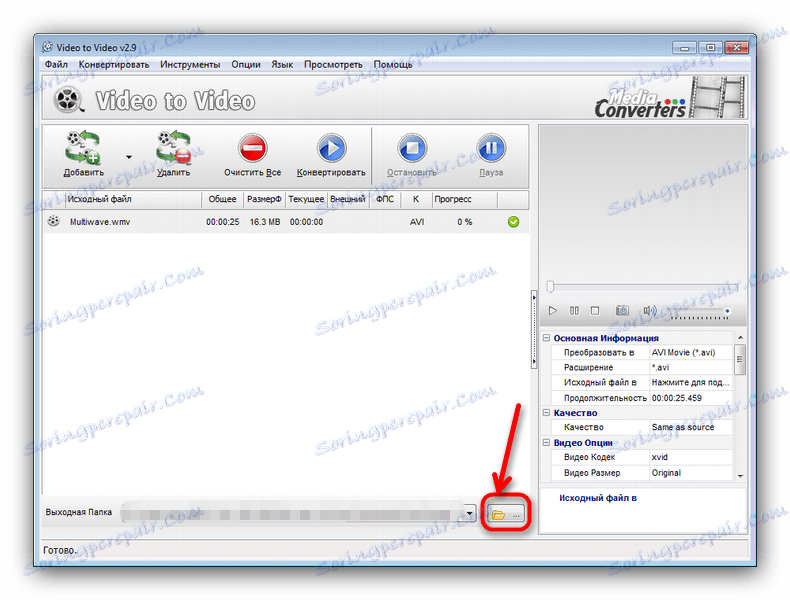Viewport: 790px width, 600px height.
Task: Collapse the Качество section
Action: click(x=546, y=413)
